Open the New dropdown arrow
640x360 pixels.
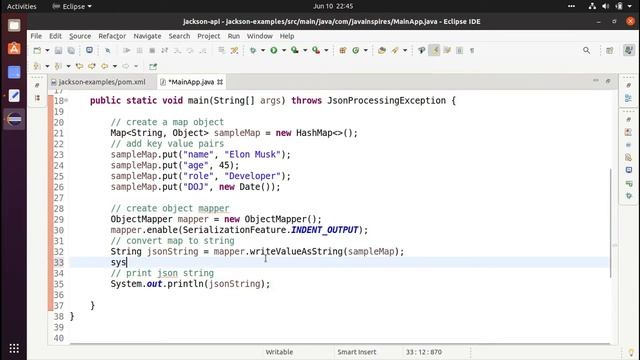47,50
